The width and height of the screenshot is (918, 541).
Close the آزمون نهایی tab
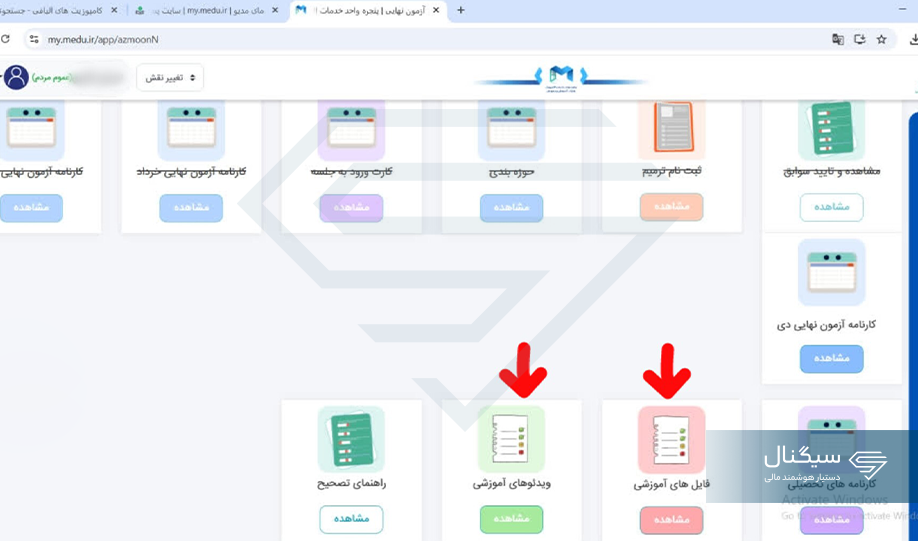tap(436, 11)
